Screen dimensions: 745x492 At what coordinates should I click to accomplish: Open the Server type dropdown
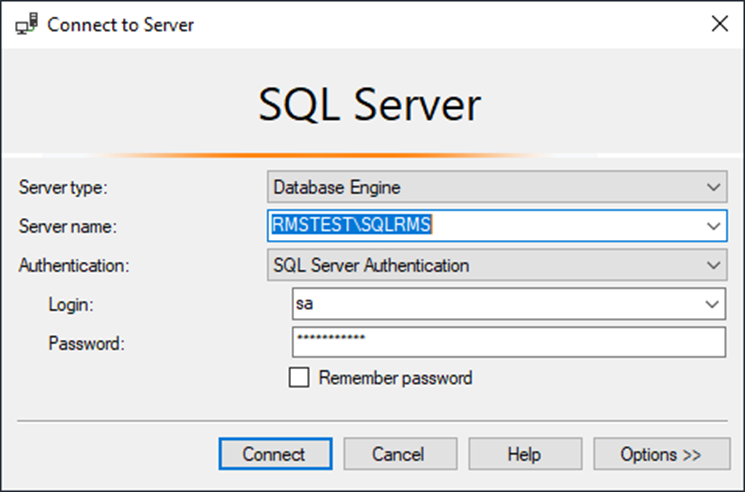click(x=497, y=187)
